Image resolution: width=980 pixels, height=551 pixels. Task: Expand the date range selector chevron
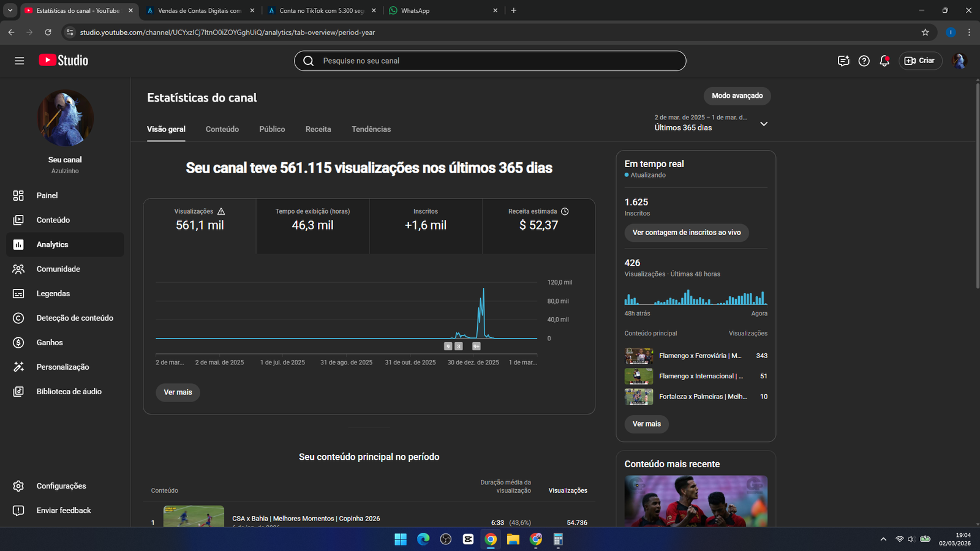point(764,124)
